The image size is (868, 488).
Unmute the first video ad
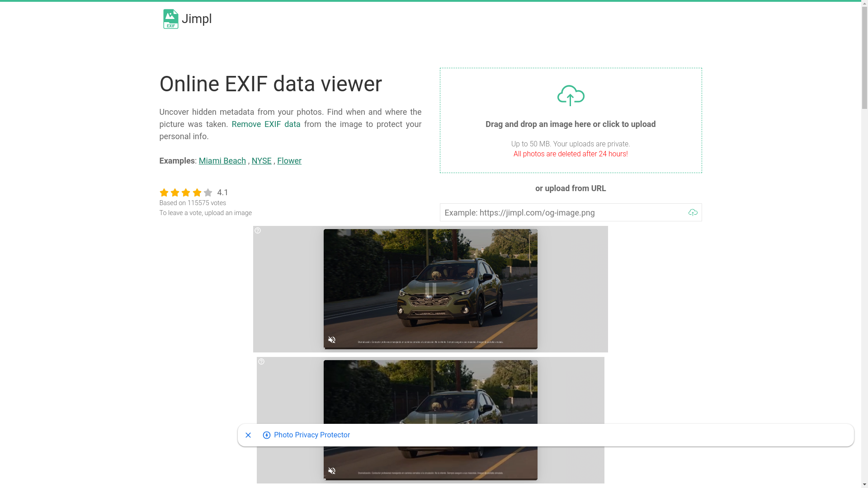(x=332, y=340)
